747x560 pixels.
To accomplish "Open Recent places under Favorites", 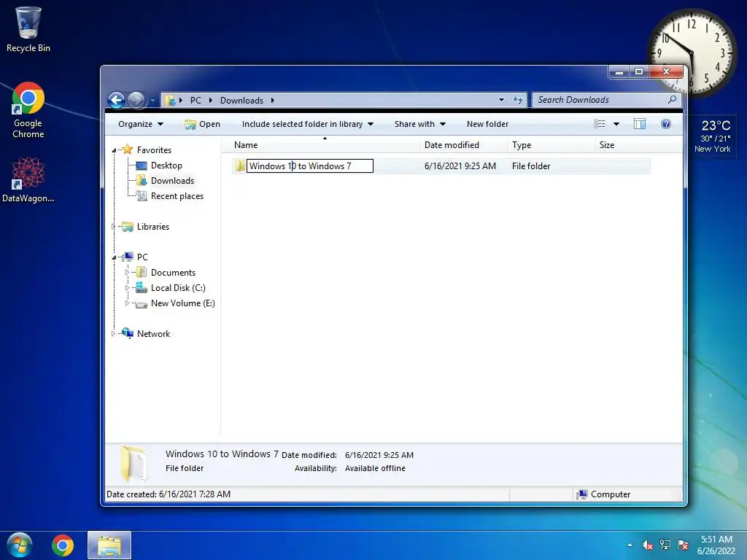I will tap(177, 195).
